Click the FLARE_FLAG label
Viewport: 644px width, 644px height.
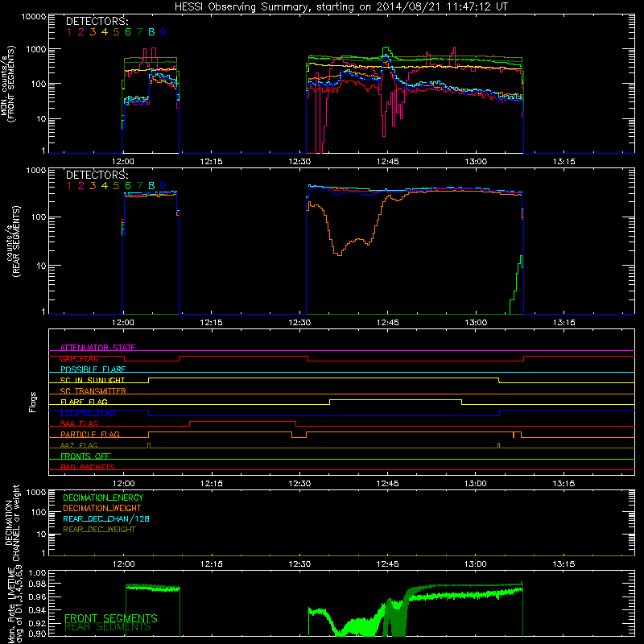coord(84,402)
